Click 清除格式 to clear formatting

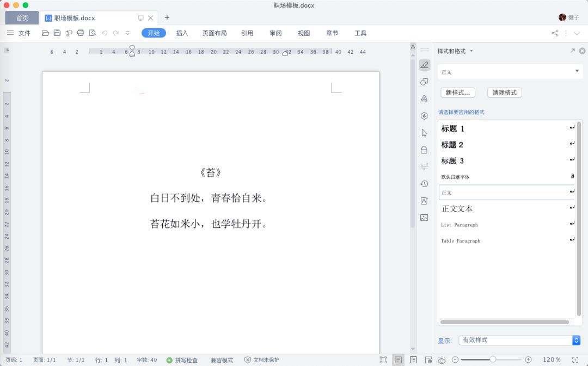point(504,92)
